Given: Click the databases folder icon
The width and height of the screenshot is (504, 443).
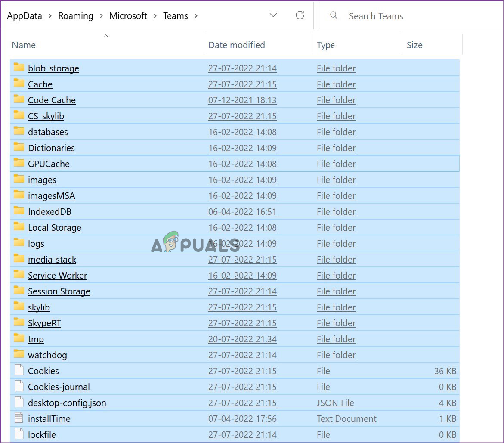Looking at the screenshot, I should click(19, 131).
